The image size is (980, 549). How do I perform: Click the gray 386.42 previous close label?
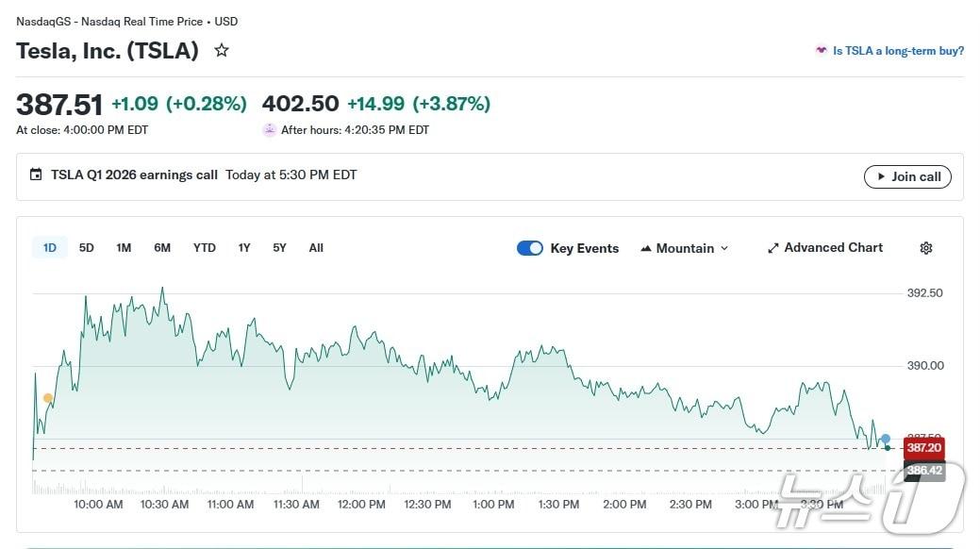923,470
